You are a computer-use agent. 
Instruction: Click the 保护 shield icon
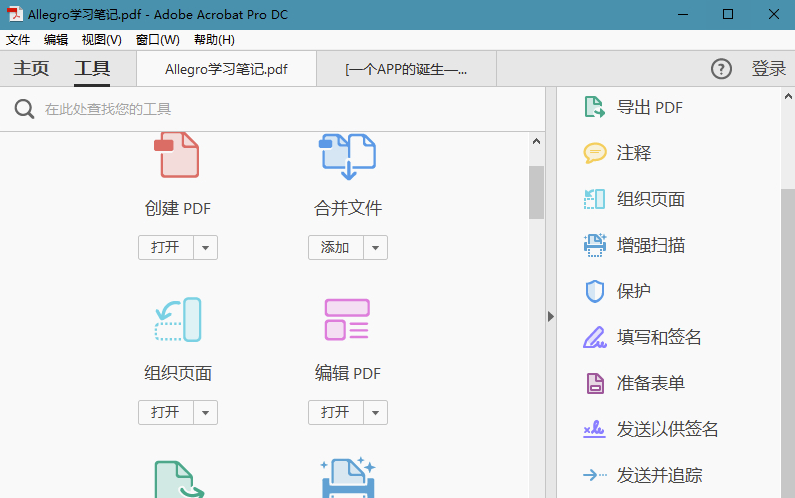[x=595, y=291]
